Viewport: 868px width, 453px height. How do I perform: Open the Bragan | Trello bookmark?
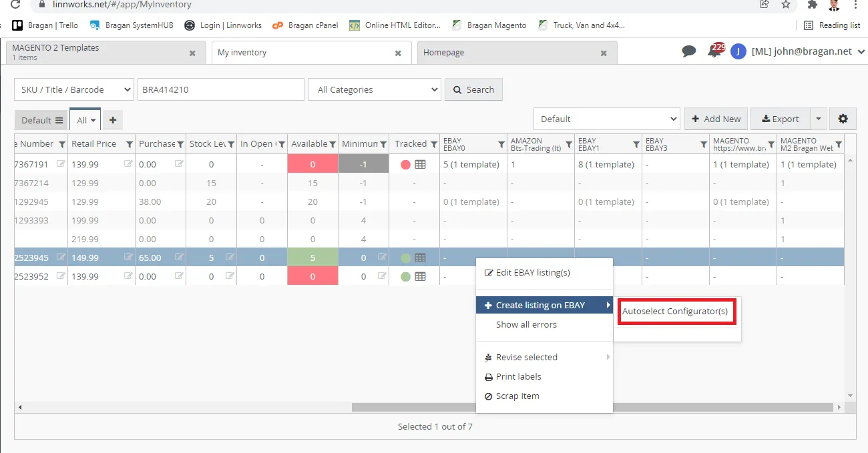coord(45,25)
